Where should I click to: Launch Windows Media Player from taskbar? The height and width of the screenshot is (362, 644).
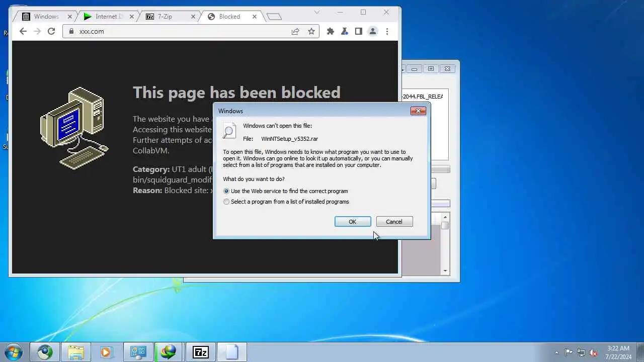point(106,352)
